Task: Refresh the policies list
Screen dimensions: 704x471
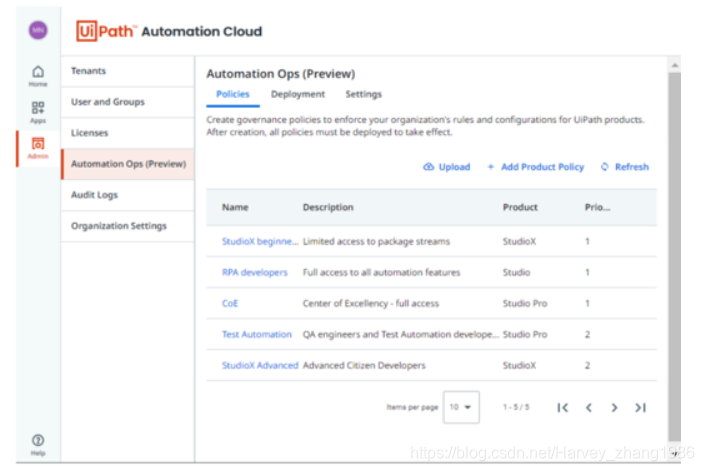Action: (624, 167)
